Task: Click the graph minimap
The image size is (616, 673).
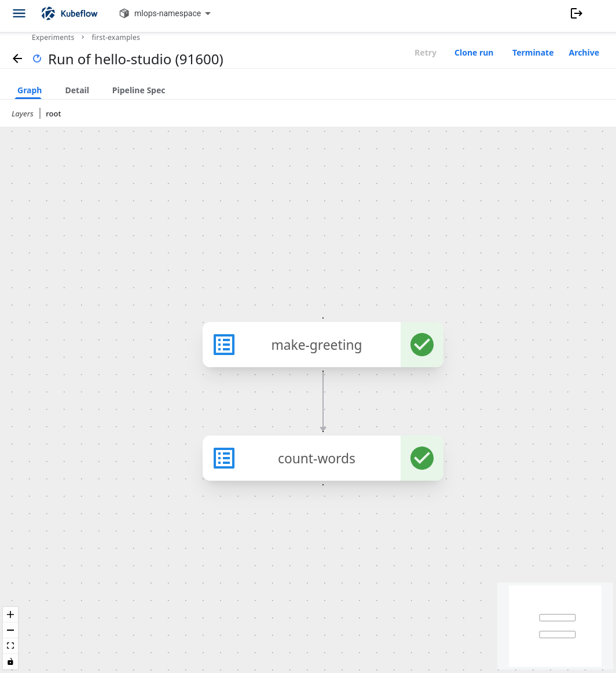Action: coord(555,626)
